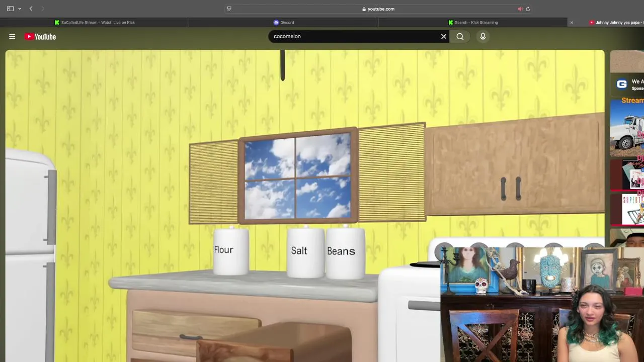Switch to SoCalledLife Stream Kick tab
This screenshot has height=362, width=644.
[x=95, y=22]
